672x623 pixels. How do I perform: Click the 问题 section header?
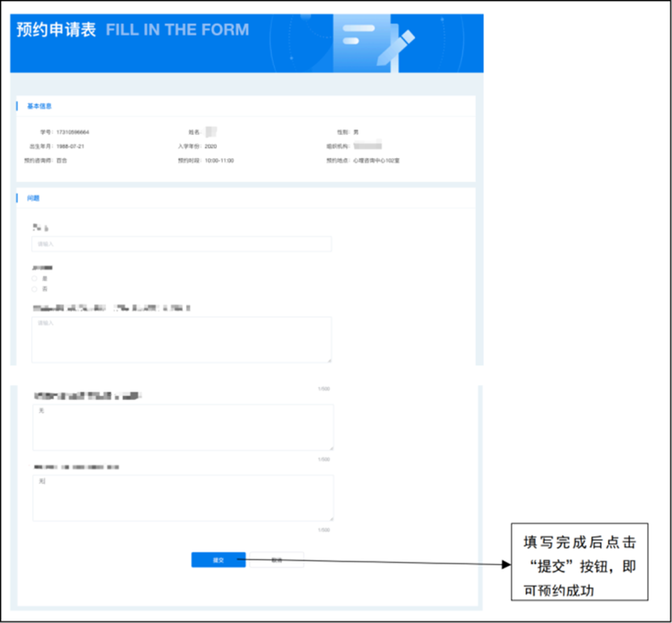tap(33, 198)
